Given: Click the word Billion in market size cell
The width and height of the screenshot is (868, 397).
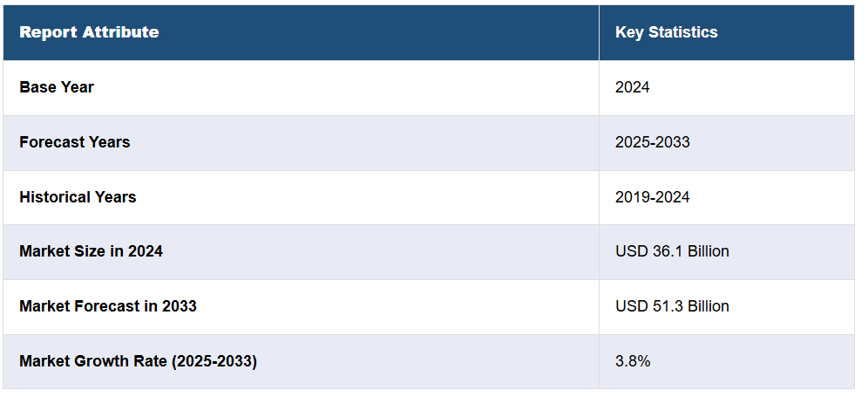Looking at the screenshot, I should pyautogui.click(x=708, y=251).
